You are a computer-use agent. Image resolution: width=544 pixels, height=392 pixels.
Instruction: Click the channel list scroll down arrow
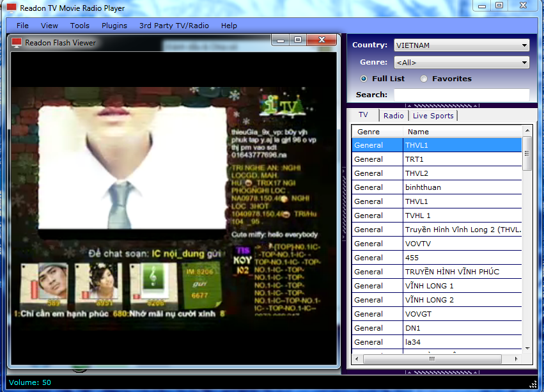click(527, 349)
